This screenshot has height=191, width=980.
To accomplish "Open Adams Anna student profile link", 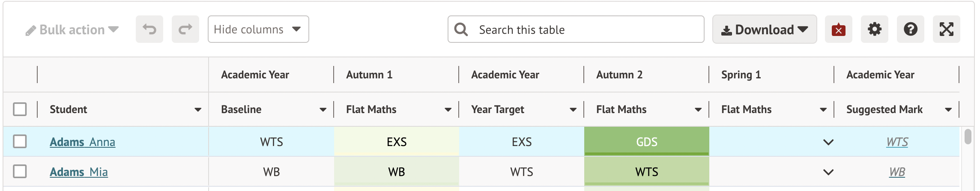I will point(82,142).
